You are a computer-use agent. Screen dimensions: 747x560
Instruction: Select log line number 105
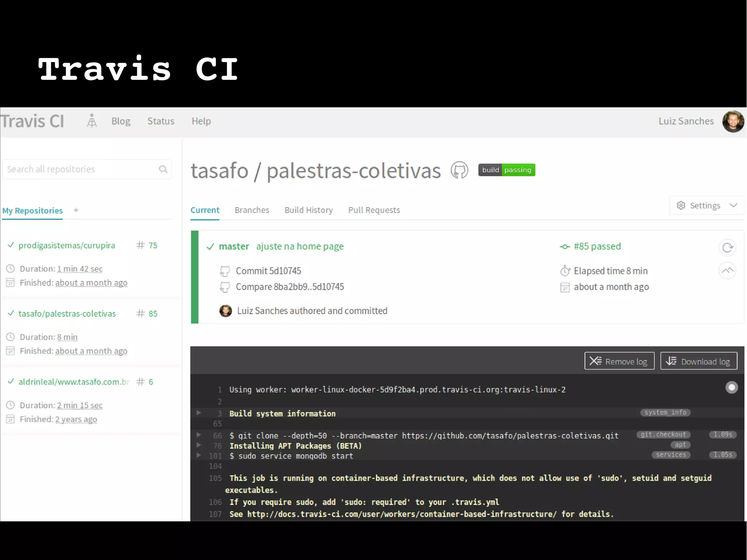click(x=215, y=478)
